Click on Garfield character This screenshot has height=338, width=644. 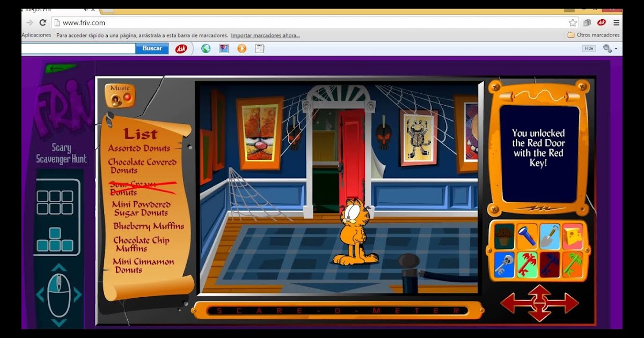point(354,232)
